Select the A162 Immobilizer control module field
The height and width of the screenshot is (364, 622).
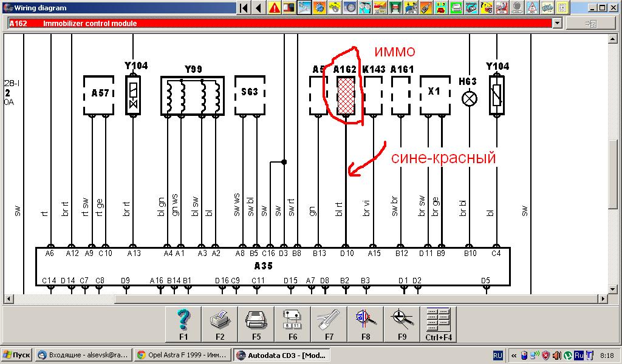[x=279, y=24]
